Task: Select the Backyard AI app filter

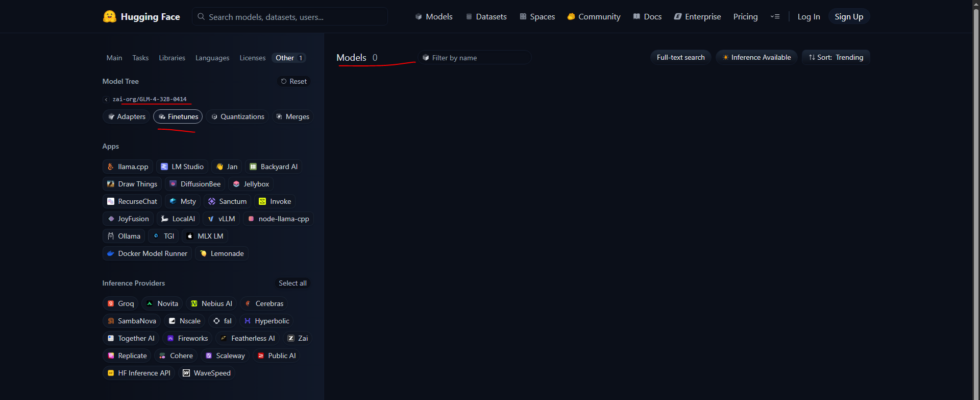Action: (x=274, y=167)
